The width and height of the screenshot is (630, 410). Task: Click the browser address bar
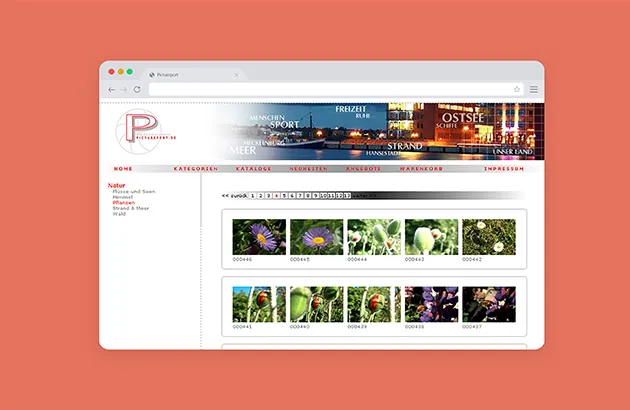[x=330, y=90]
